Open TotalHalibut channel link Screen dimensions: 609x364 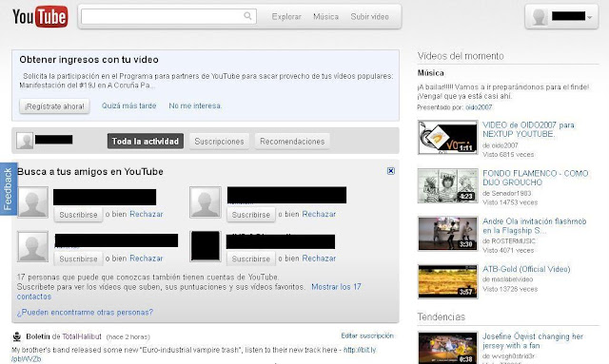82,336
